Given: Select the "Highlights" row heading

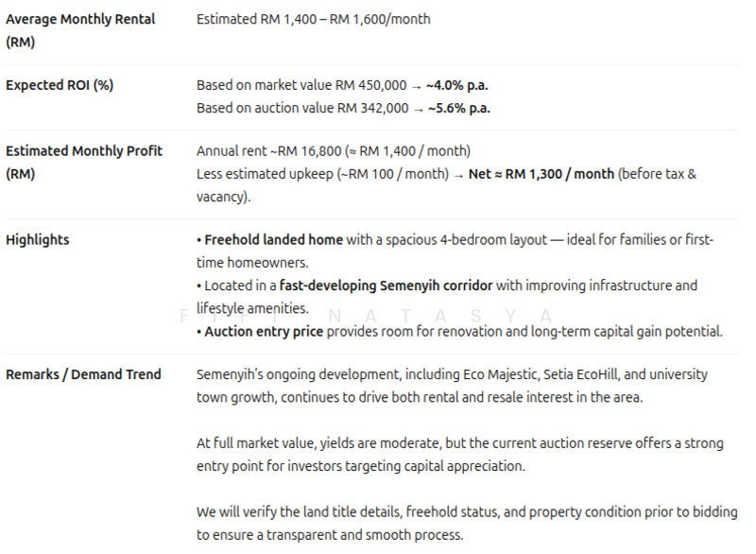Looking at the screenshot, I should pos(38,240).
